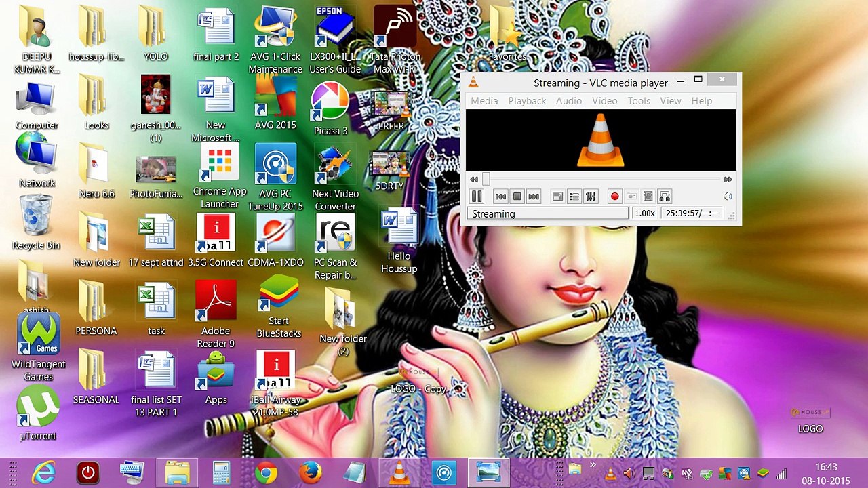Image resolution: width=868 pixels, height=488 pixels.
Task: Open the Media menu in VLC
Action: (x=484, y=101)
